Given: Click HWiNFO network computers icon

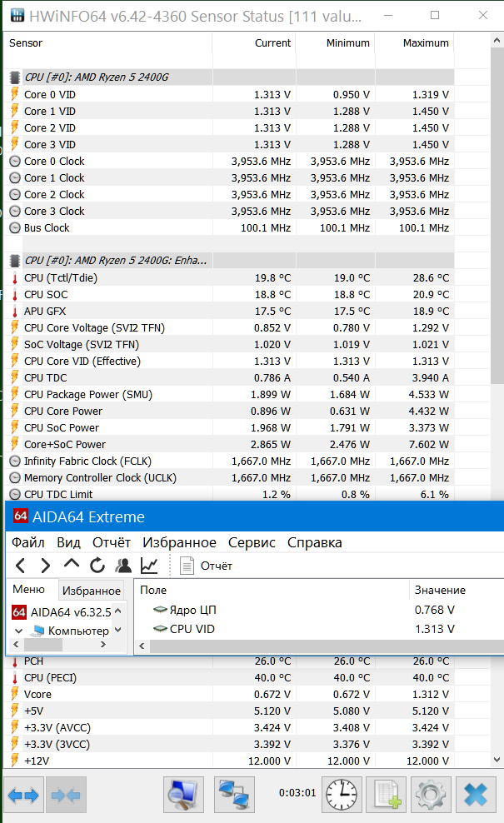Looking at the screenshot, I should [x=234, y=796].
